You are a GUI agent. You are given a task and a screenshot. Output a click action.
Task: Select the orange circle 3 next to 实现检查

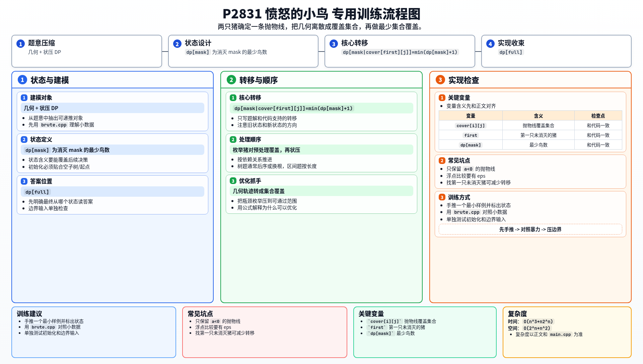click(x=440, y=80)
